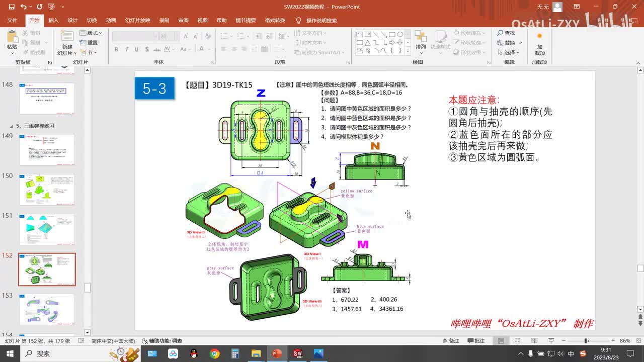
Task: Click language indicator 简体中文(中国大陆) in the status bar
Action: point(114,341)
